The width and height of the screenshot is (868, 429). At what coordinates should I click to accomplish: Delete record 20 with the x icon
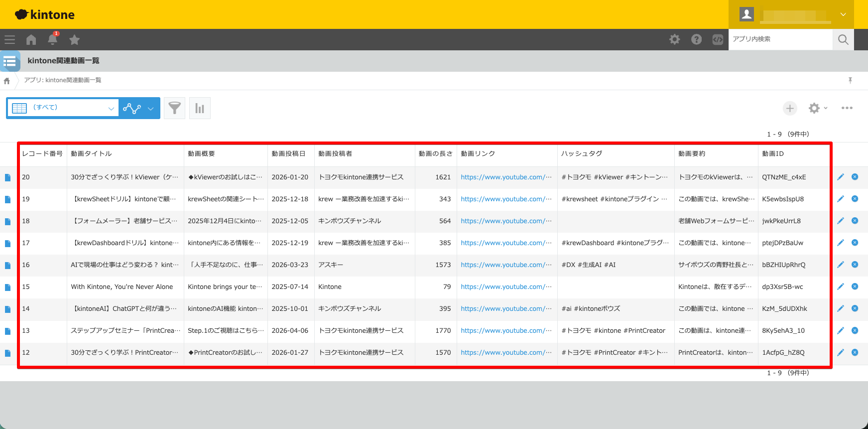tap(855, 177)
